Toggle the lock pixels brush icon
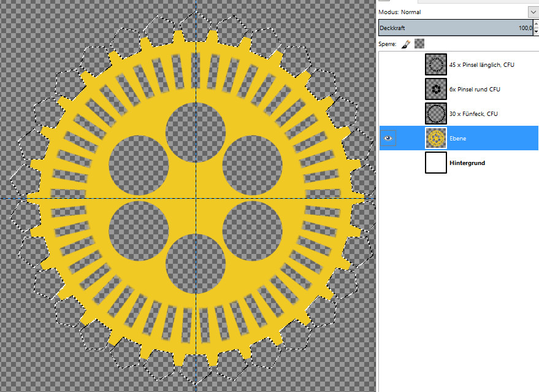Viewport: 539px width, 392px height. 406,44
